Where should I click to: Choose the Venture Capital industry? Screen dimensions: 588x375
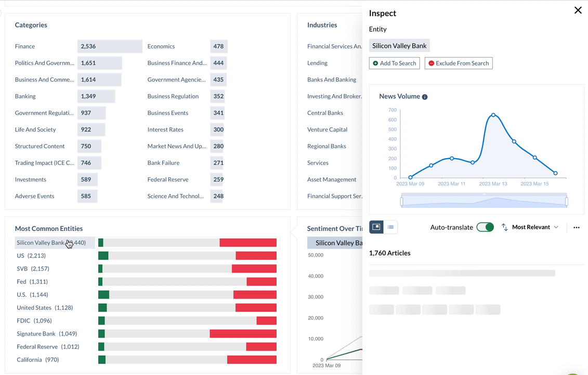coord(327,130)
